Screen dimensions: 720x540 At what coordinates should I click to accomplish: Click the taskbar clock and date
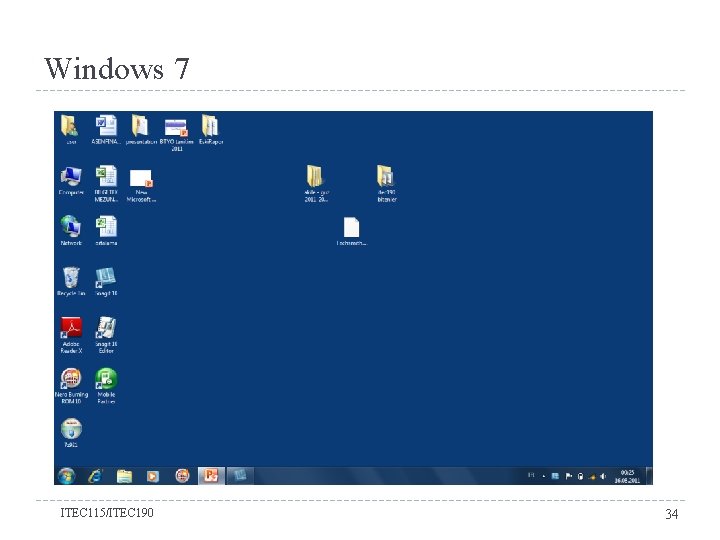627,476
